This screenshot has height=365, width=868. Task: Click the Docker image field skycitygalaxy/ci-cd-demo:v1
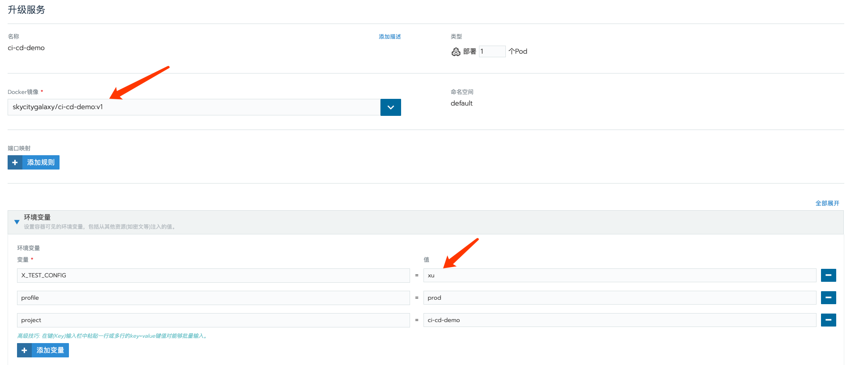pyautogui.click(x=193, y=107)
